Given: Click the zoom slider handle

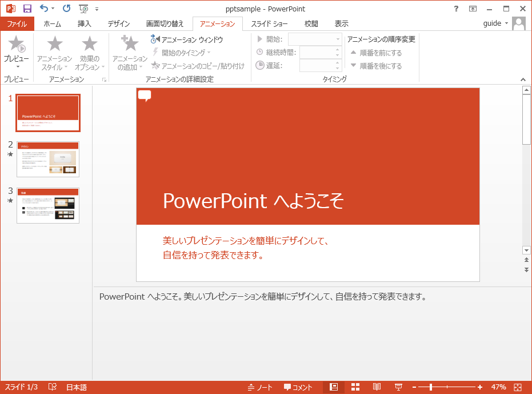Looking at the screenshot, I should 430,387.
